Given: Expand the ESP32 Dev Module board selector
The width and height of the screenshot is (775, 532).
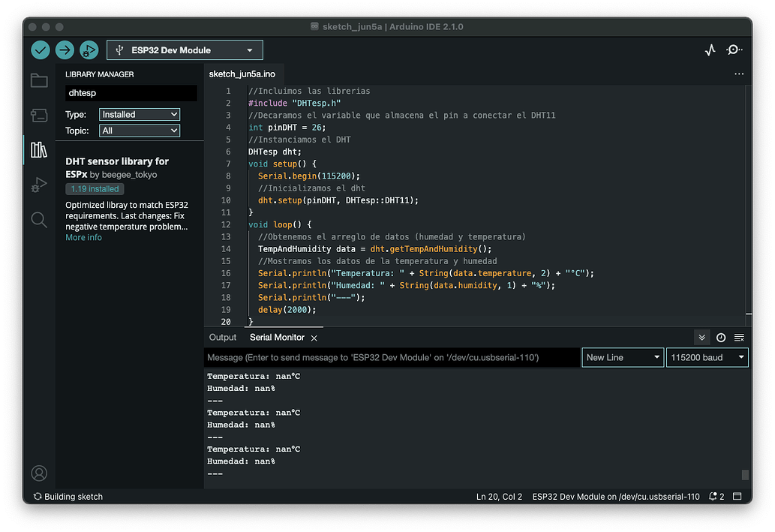Looking at the screenshot, I should pyautogui.click(x=185, y=50).
